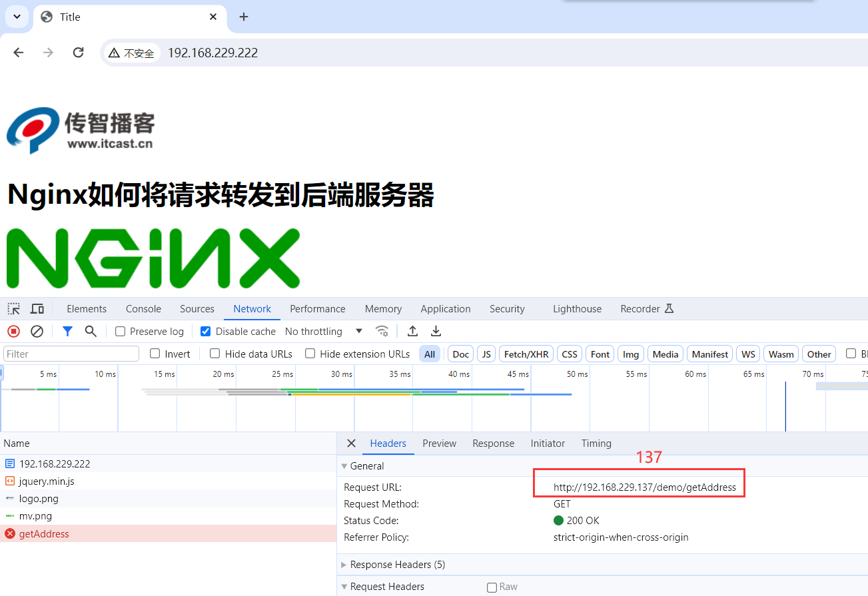The image size is (868, 596).
Task: Check Hide data URLs checkbox
Action: (x=215, y=354)
